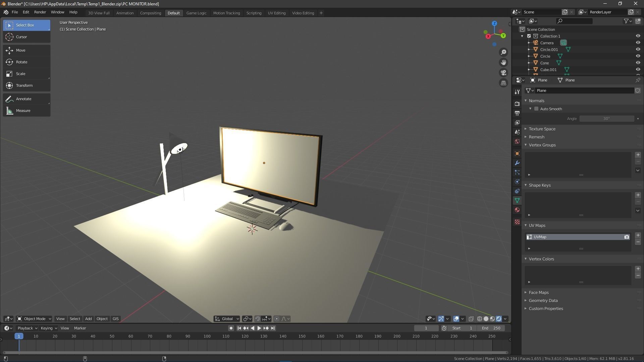The width and height of the screenshot is (644, 362).
Task: Click the pan view hand icon
Action: [503, 62]
